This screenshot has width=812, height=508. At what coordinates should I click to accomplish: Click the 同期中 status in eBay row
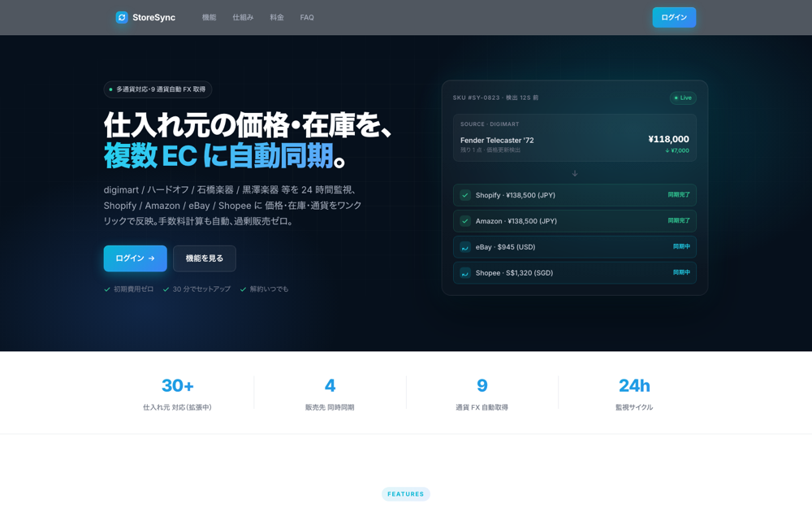pyautogui.click(x=681, y=247)
